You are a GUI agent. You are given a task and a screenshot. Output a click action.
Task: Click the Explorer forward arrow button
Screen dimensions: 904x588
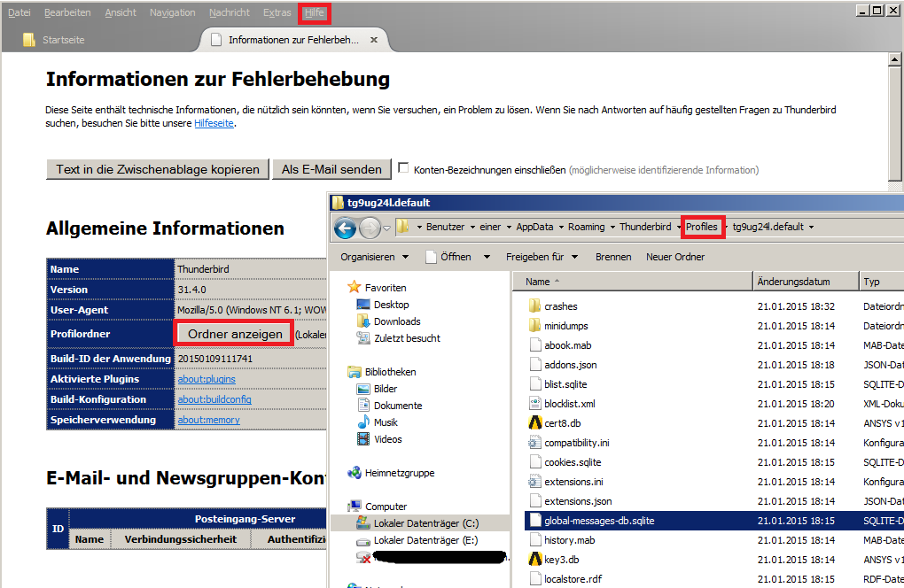coord(370,228)
